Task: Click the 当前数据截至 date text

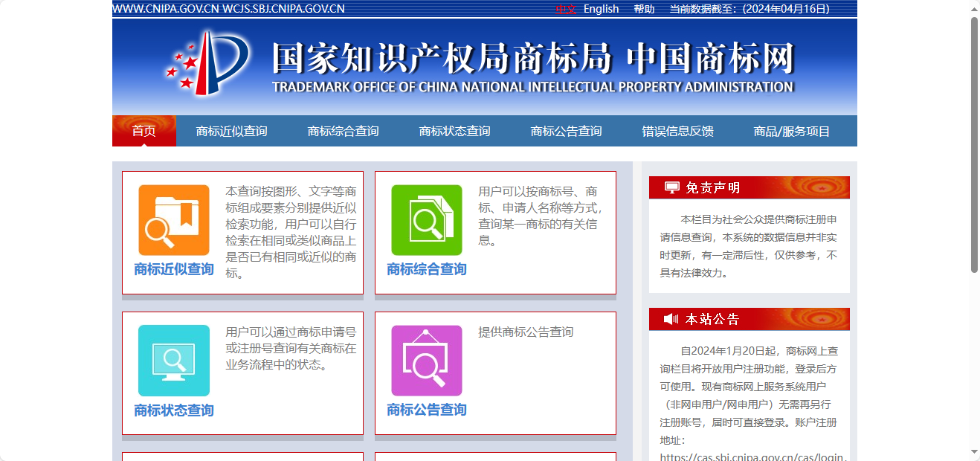Action: (x=749, y=9)
